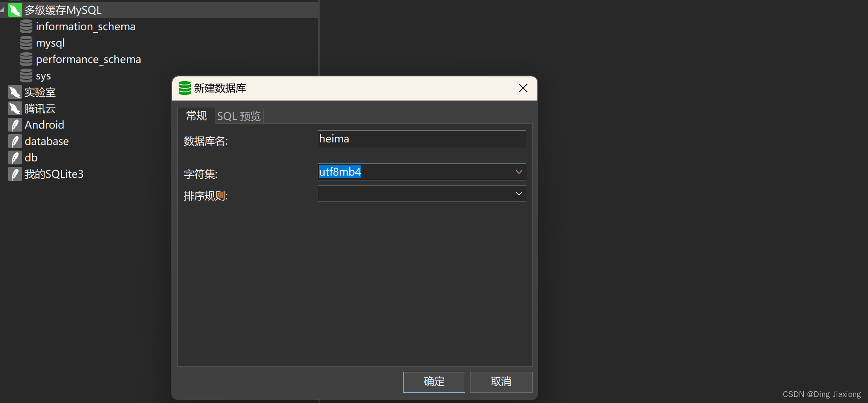Click the 字符集 combo box text utf8mb4

(340, 172)
